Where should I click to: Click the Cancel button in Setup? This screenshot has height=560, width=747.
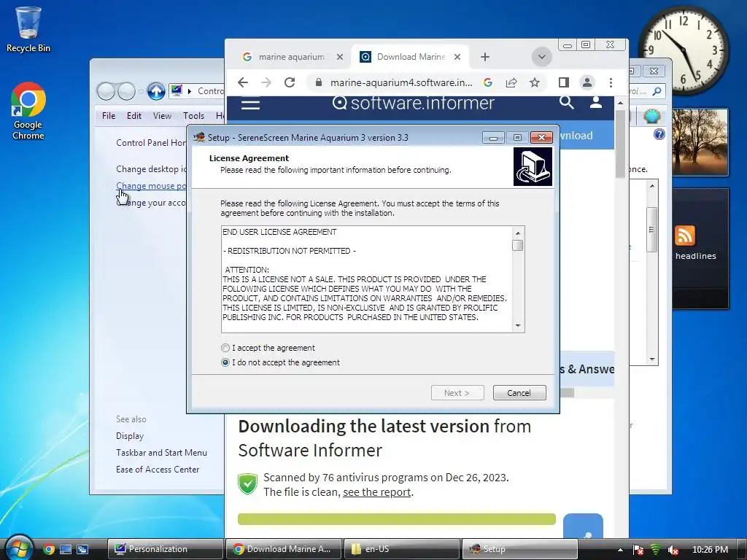pos(519,393)
